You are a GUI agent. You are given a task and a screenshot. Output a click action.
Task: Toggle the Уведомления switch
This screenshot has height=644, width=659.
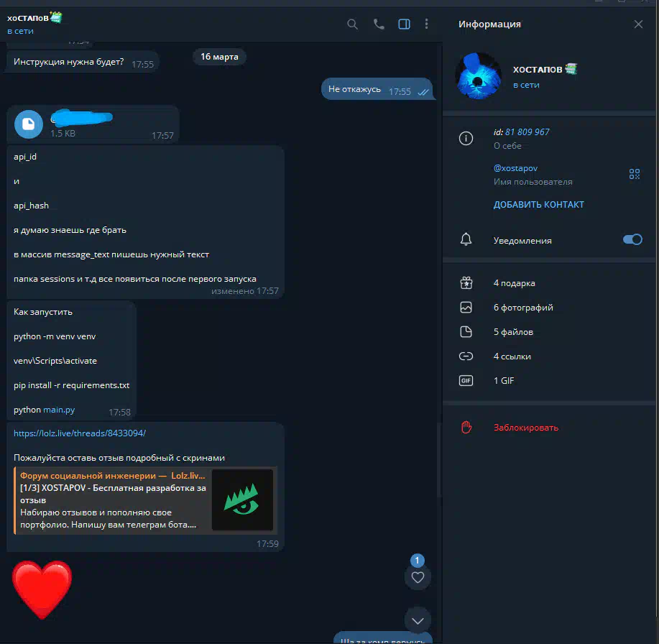click(632, 239)
